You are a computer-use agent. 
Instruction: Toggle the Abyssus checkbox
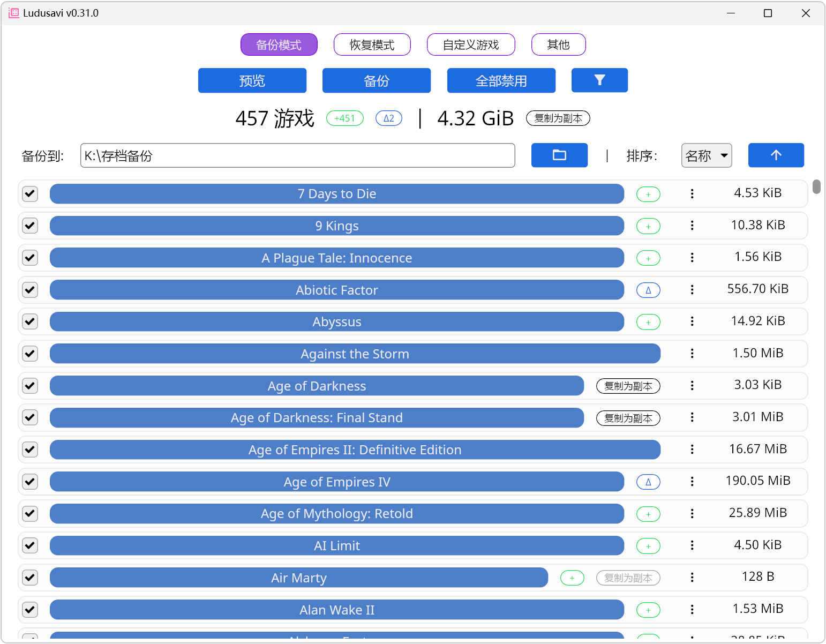30,321
